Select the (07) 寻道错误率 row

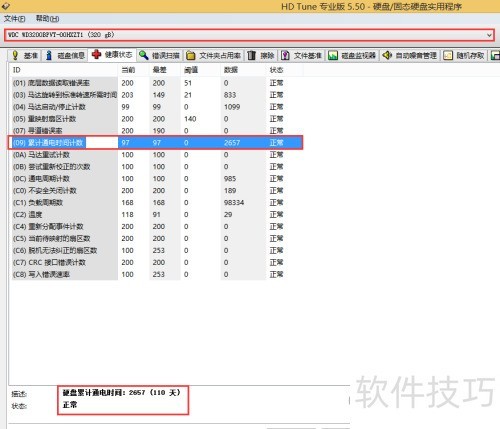pyautogui.click(x=156, y=131)
